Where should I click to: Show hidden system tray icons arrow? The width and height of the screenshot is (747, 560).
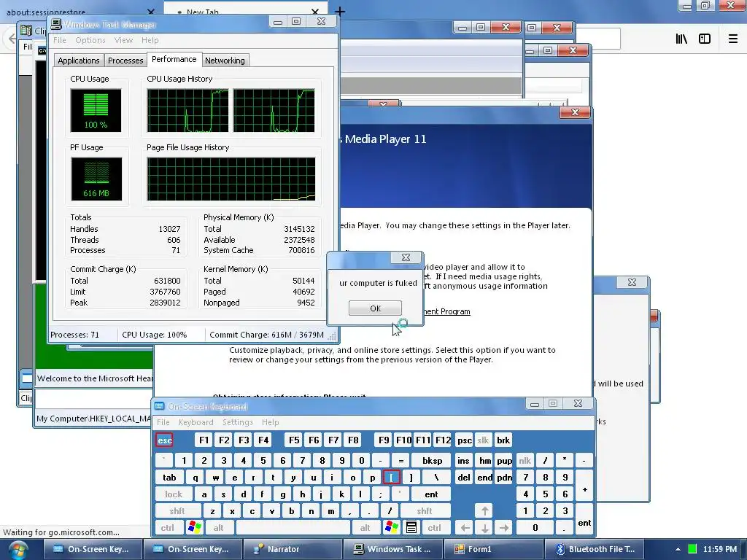coord(678,550)
